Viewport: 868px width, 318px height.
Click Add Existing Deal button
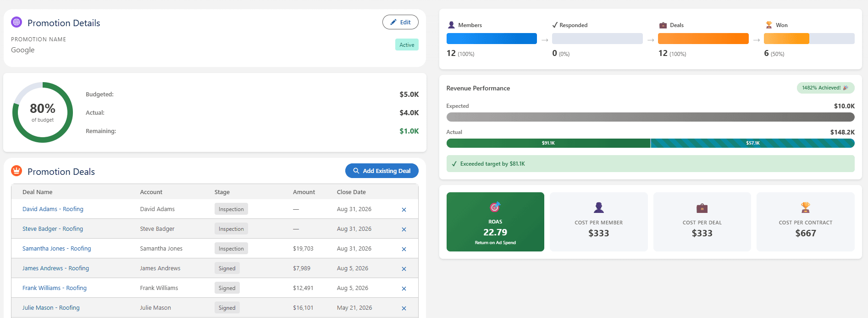[382, 171]
